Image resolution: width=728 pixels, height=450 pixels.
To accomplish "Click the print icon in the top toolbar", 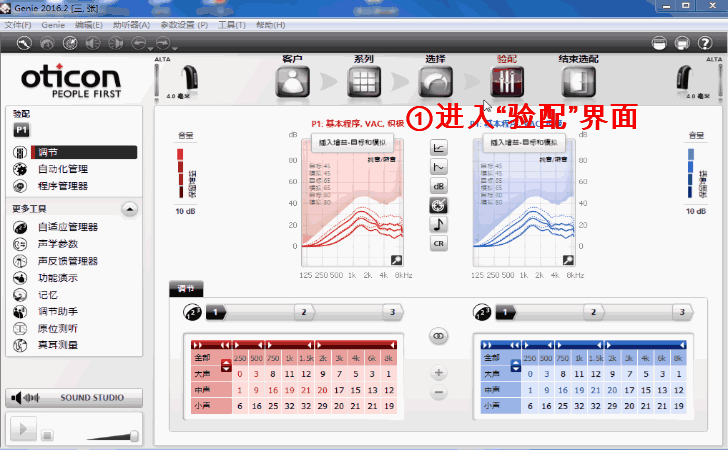I will (x=682, y=43).
